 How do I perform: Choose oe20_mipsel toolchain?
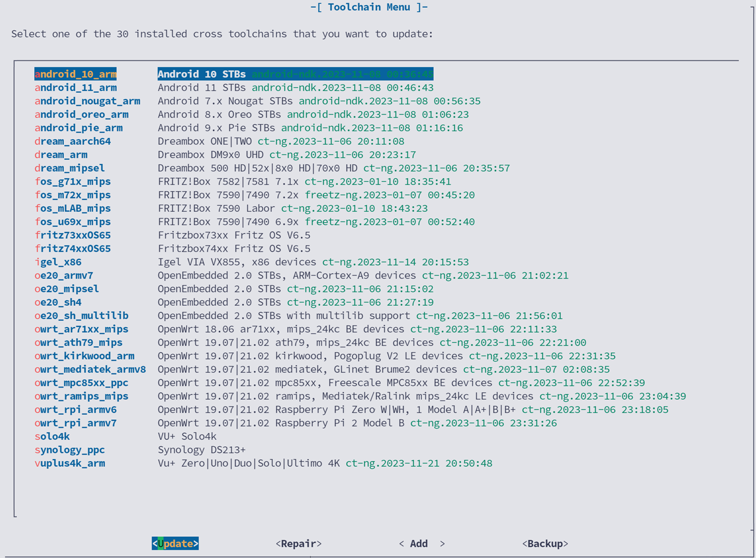pos(67,289)
